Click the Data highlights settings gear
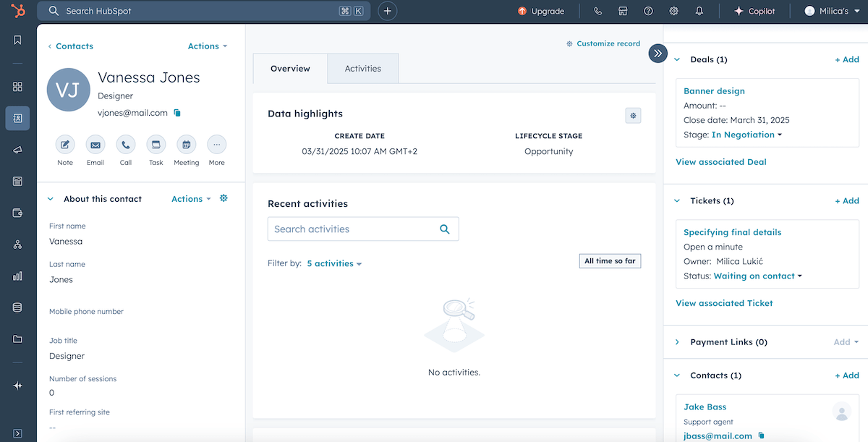The image size is (868, 442). 633,115
